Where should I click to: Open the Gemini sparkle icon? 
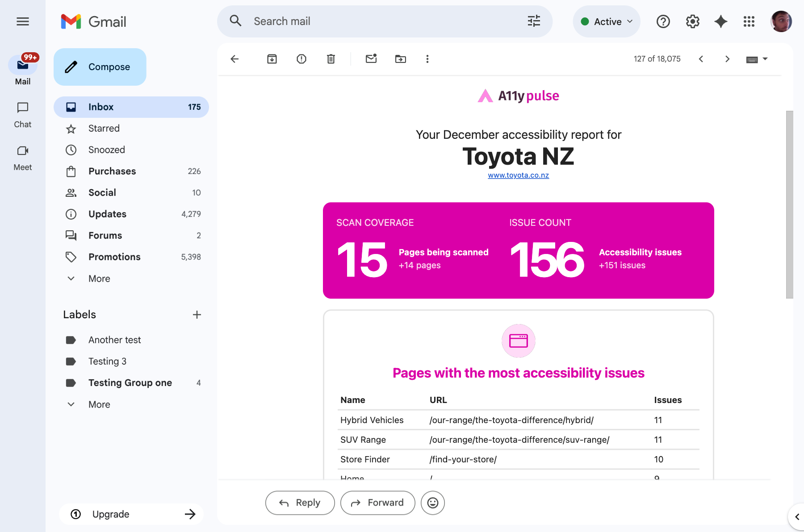(721, 21)
